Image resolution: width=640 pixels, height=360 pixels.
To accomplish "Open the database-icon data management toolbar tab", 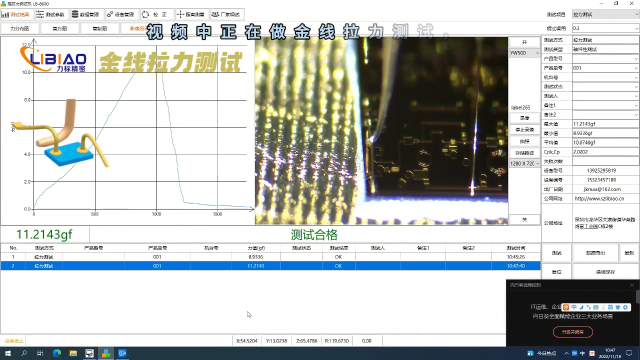I will [87, 14].
